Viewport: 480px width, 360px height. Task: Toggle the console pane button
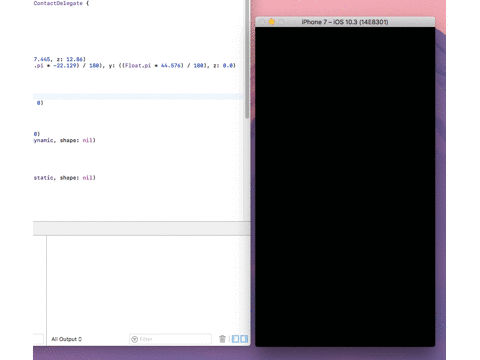tap(244, 339)
